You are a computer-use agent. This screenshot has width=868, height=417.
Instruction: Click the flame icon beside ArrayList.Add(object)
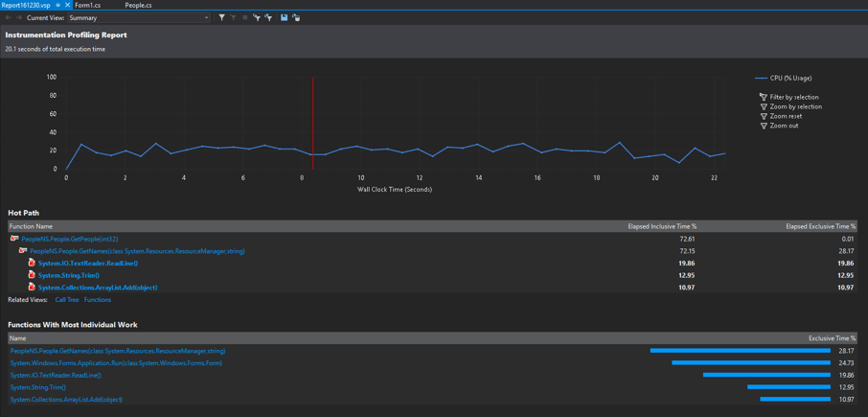(x=33, y=288)
